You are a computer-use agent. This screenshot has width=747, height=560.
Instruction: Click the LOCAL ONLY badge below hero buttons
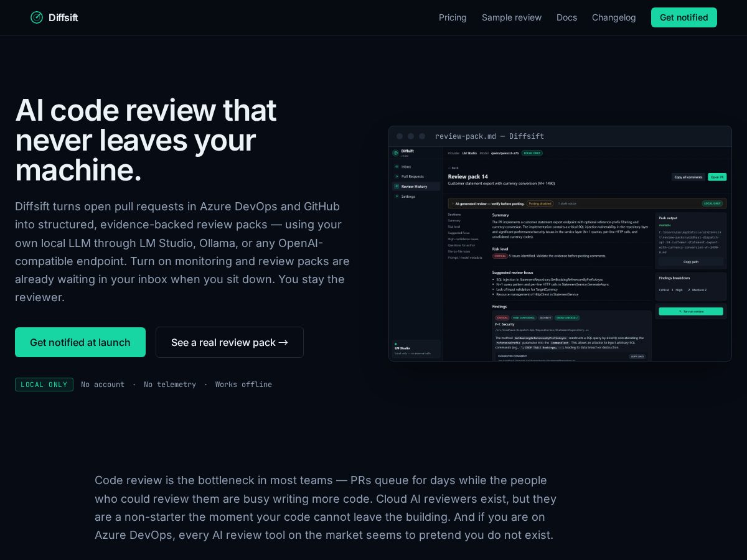click(44, 385)
